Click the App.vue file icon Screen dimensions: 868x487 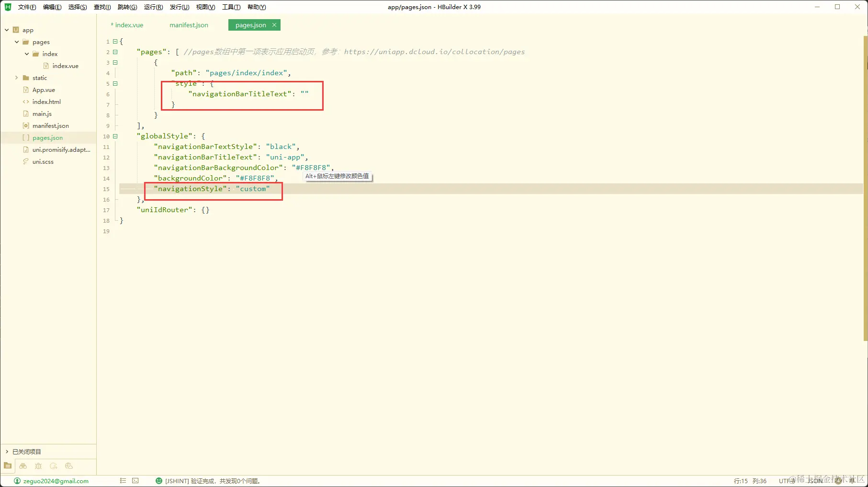click(26, 90)
